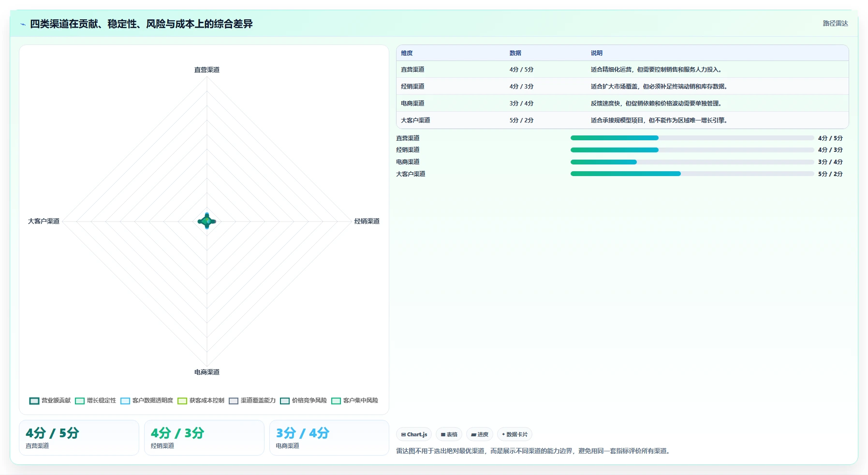Click the 维度 column header

(407, 53)
